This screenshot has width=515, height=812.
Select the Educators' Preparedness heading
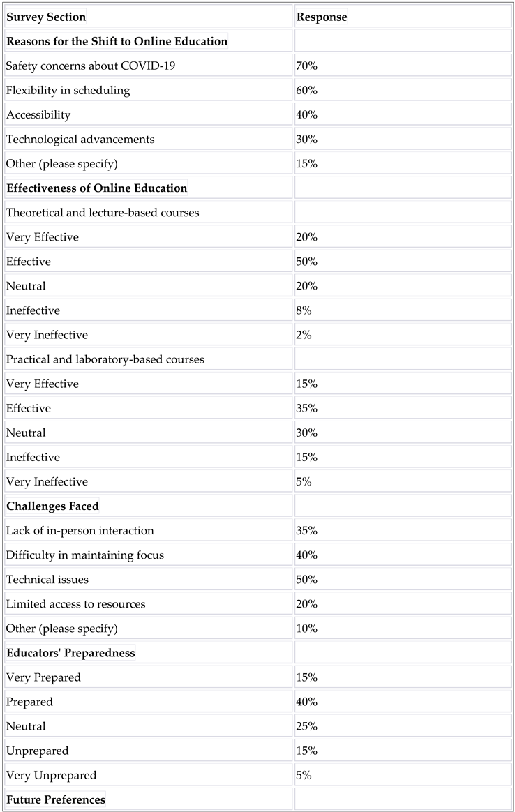[x=70, y=653]
